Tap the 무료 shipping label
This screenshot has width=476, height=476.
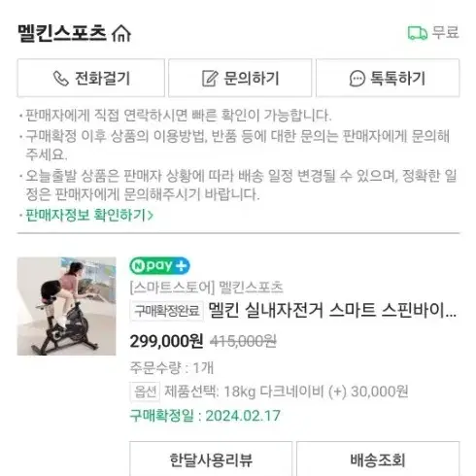coord(446,33)
